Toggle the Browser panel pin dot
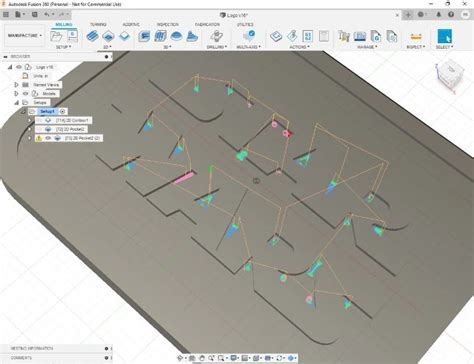The height and width of the screenshot is (364, 474). click(106, 57)
